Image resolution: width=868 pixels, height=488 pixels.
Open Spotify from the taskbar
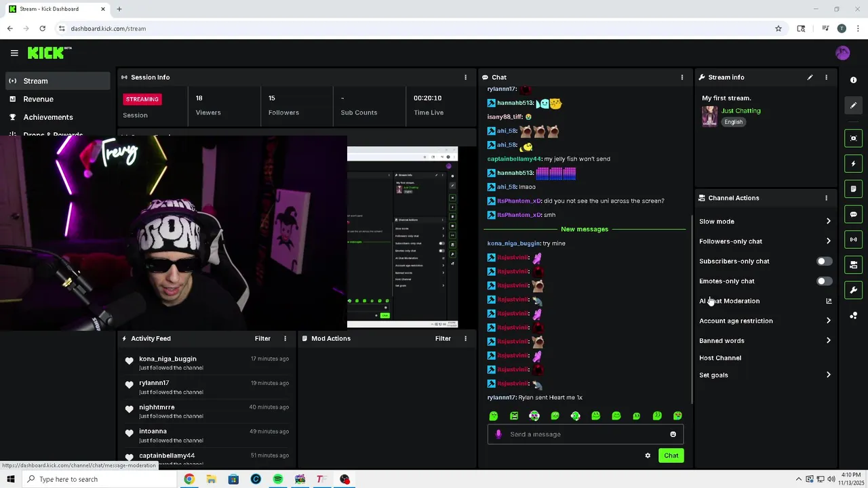(278, 479)
